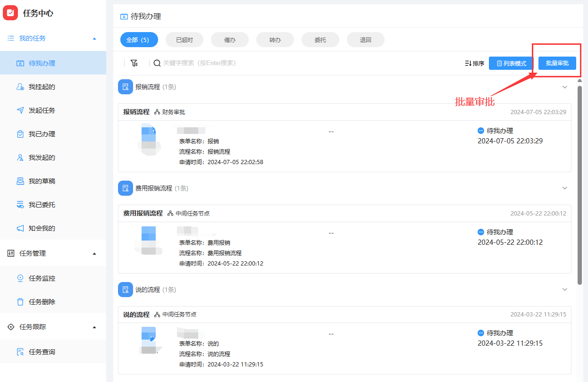This screenshot has width=588, height=382.
Task: Click the search magnifier icon
Action: [157, 63]
